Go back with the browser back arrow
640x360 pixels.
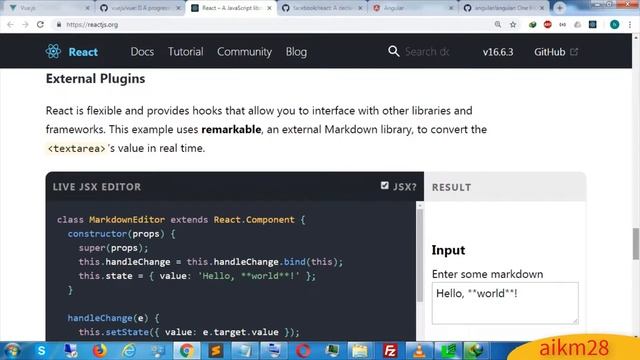pyautogui.click(x=10, y=24)
